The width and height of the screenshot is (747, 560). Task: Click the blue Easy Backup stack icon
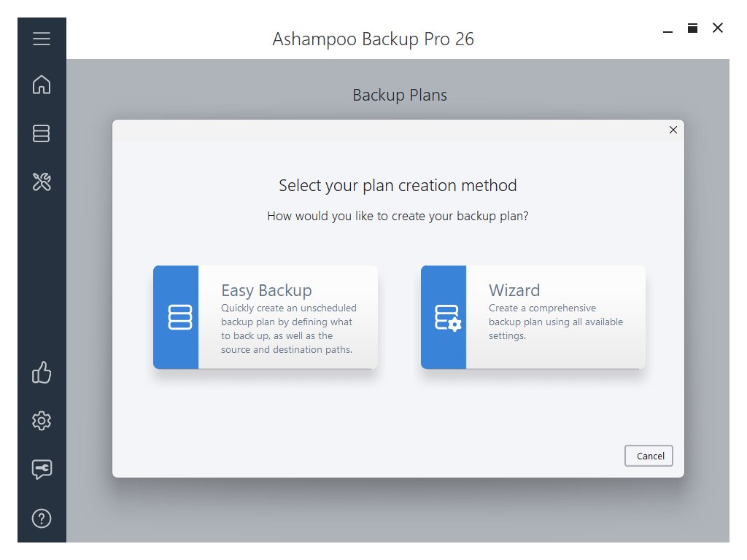[x=179, y=317]
